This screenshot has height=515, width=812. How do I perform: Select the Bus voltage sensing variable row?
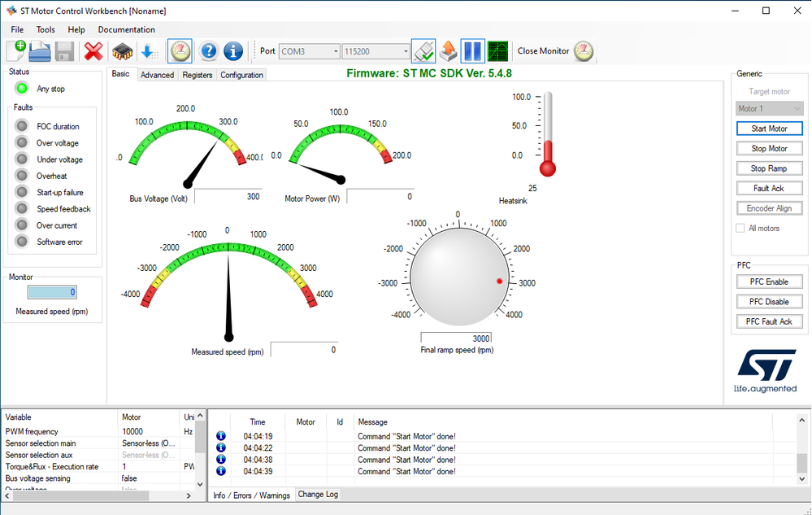point(99,478)
